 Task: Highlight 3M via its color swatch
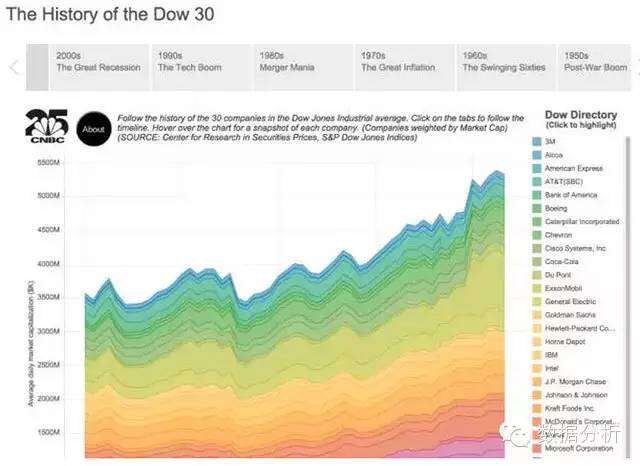(x=536, y=143)
